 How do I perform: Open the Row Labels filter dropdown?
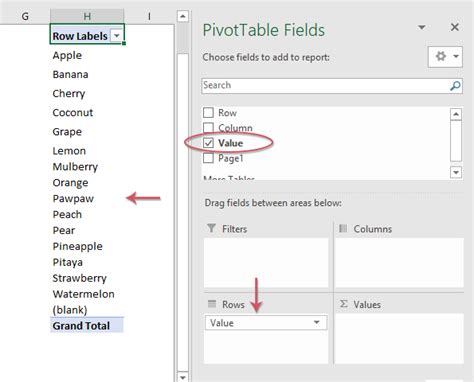117,35
